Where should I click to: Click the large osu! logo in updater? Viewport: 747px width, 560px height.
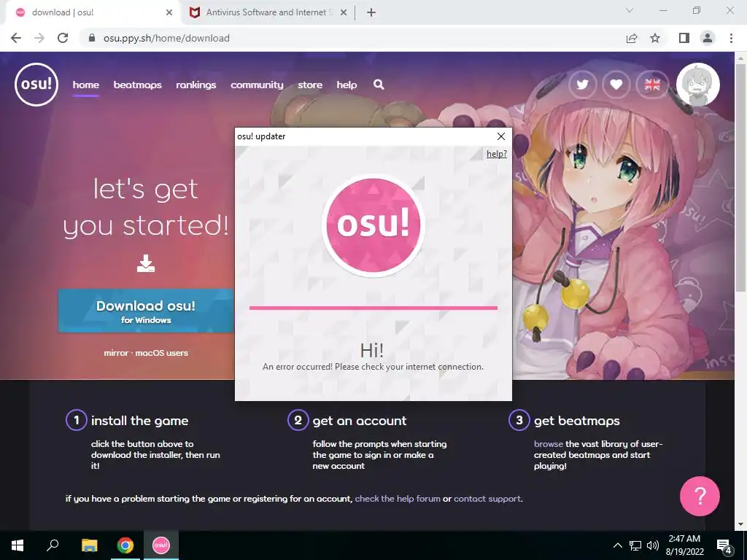(373, 225)
